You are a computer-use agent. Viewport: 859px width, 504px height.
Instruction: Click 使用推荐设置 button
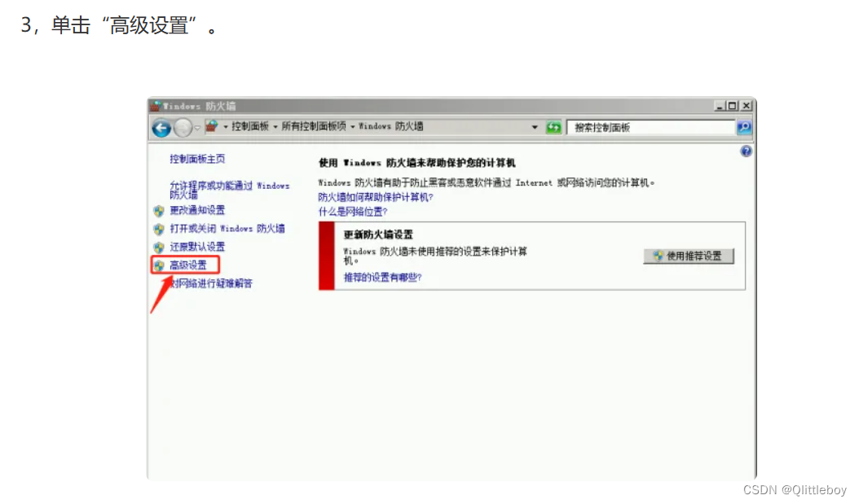689,256
